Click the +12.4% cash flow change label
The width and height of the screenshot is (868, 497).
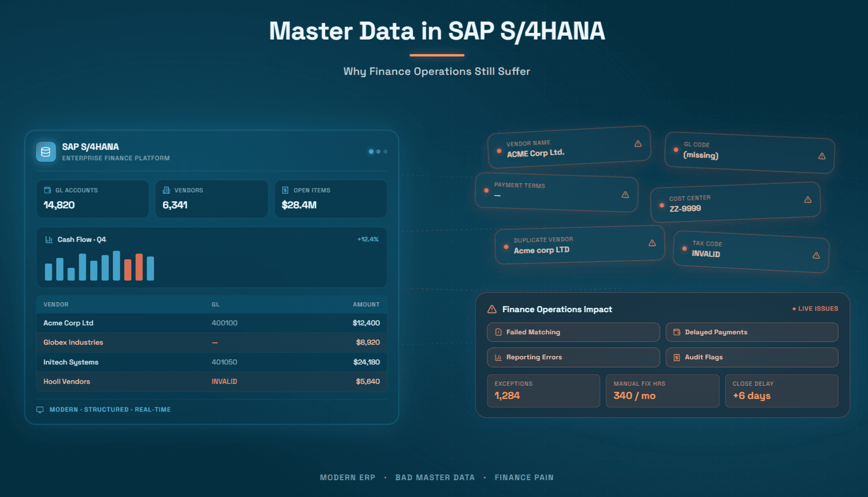pyautogui.click(x=368, y=240)
